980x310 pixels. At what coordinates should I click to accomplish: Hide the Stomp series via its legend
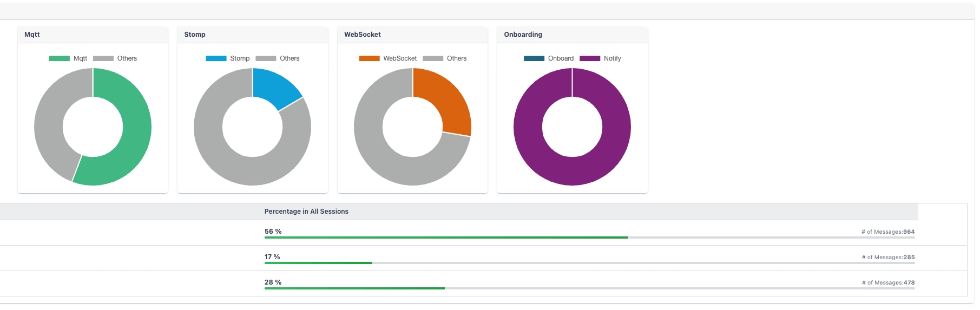[228, 58]
